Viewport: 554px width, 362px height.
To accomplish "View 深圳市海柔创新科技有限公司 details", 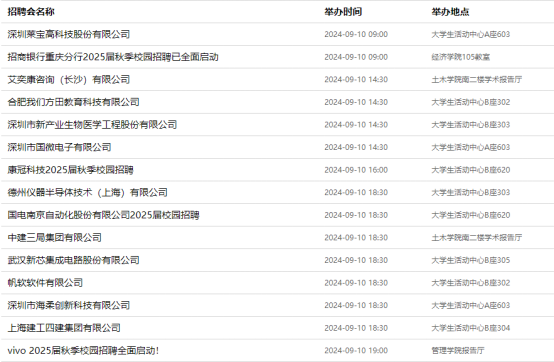I will (69, 305).
